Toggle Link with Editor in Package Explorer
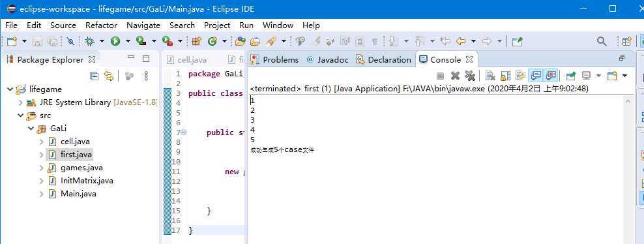Screen dimensions: 644x244 pyautogui.click(x=108, y=76)
